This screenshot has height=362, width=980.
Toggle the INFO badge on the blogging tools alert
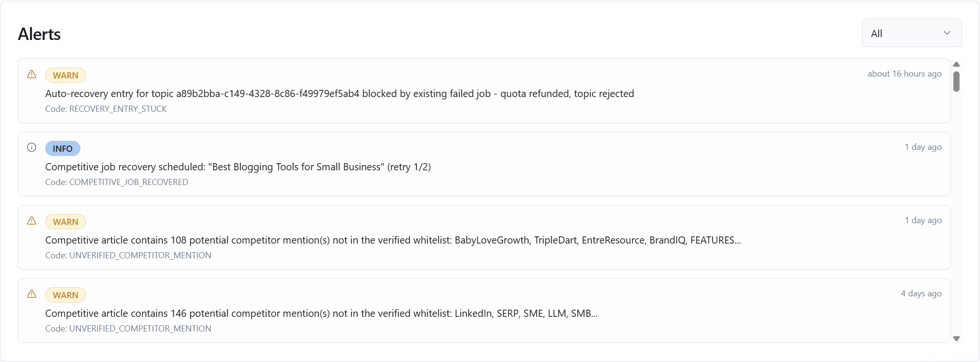click(x=62, y=148)
